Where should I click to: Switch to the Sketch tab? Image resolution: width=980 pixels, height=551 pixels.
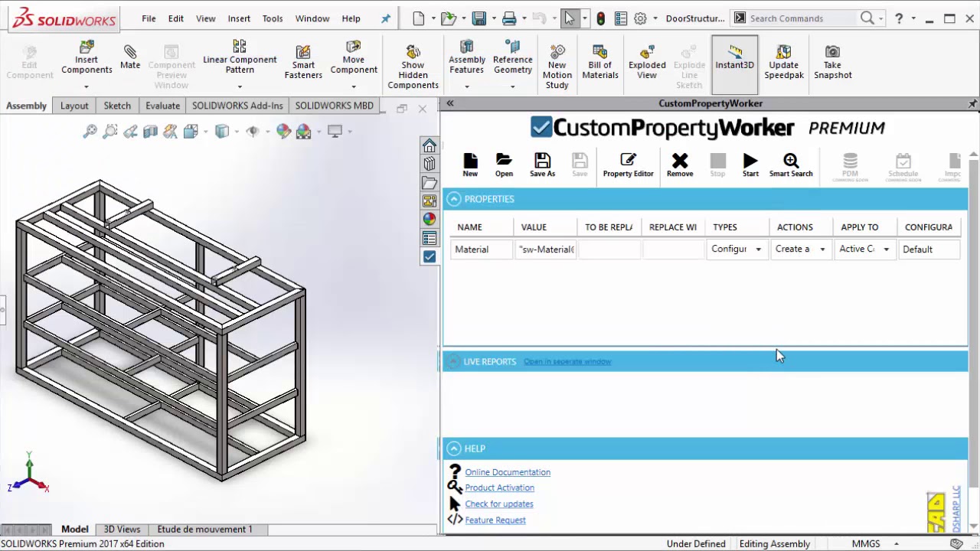click(117, 106)
